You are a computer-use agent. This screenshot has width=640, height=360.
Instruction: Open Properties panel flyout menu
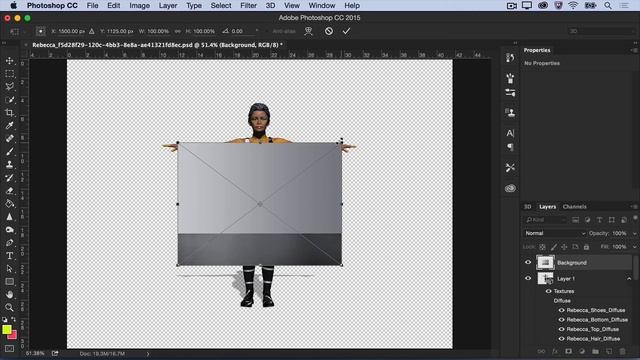coord(634,50)
